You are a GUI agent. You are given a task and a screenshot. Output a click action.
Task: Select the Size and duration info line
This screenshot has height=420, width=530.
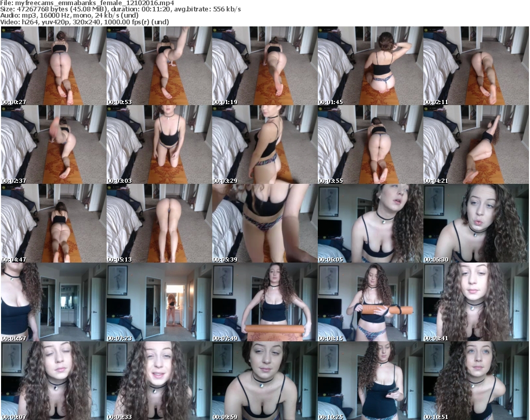click(x=120, y=9)
